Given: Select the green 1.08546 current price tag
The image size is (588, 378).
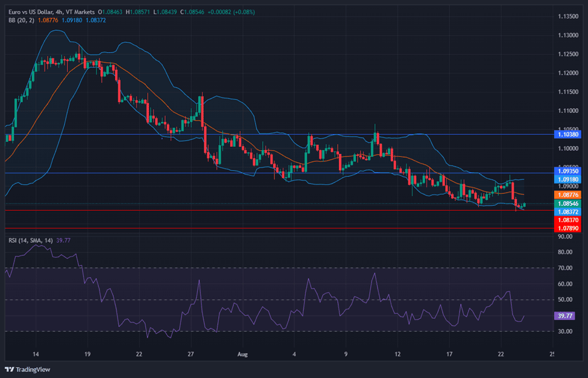Looking at the screenshot, I should point(567,204).
